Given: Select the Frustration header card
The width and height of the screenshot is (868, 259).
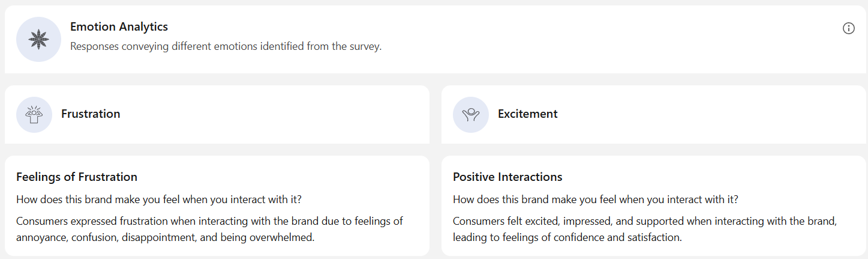Looking at the screenshot, I should (217, 114).
